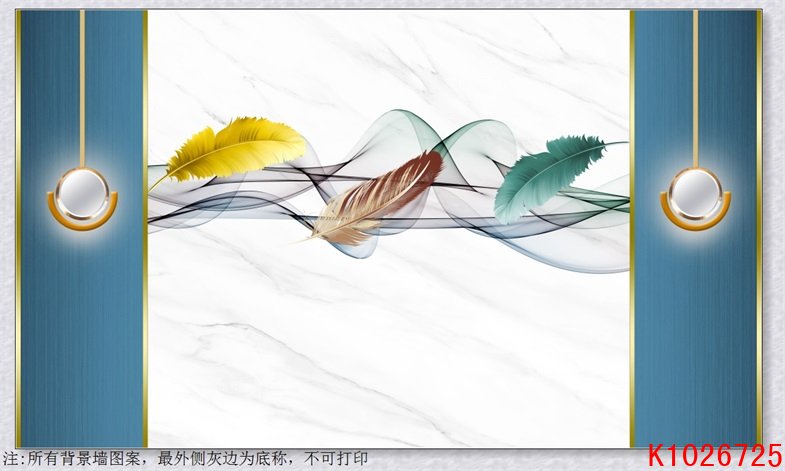Click the product code K1026725
This screenshot has width=785, height=471.
click(715, 455)
